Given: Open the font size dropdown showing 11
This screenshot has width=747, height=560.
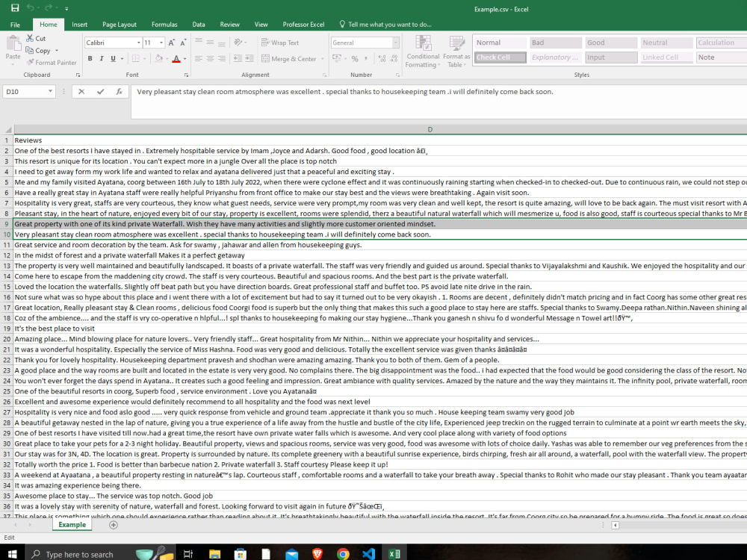Looking at the screenshot, I should click(161, 43).
